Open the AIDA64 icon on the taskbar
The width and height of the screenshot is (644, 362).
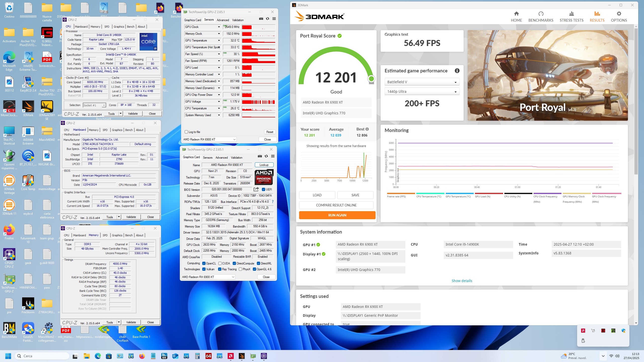pos(208,356)
